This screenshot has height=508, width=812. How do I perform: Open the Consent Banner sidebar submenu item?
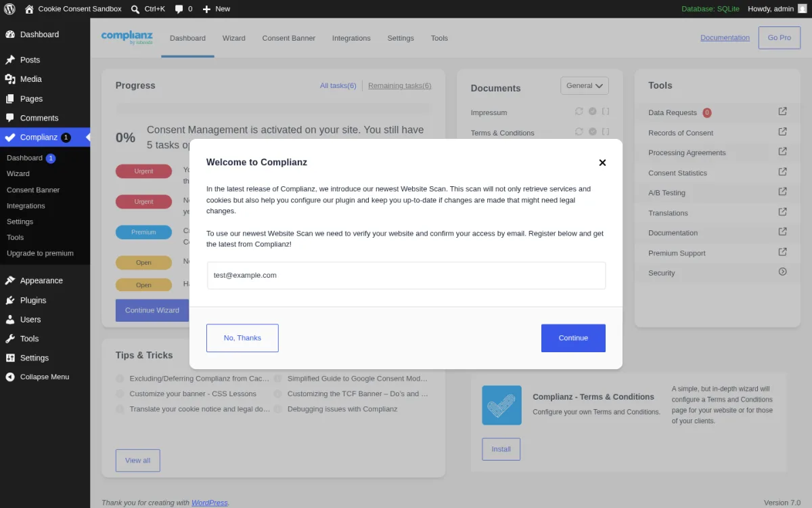(33, 190)
